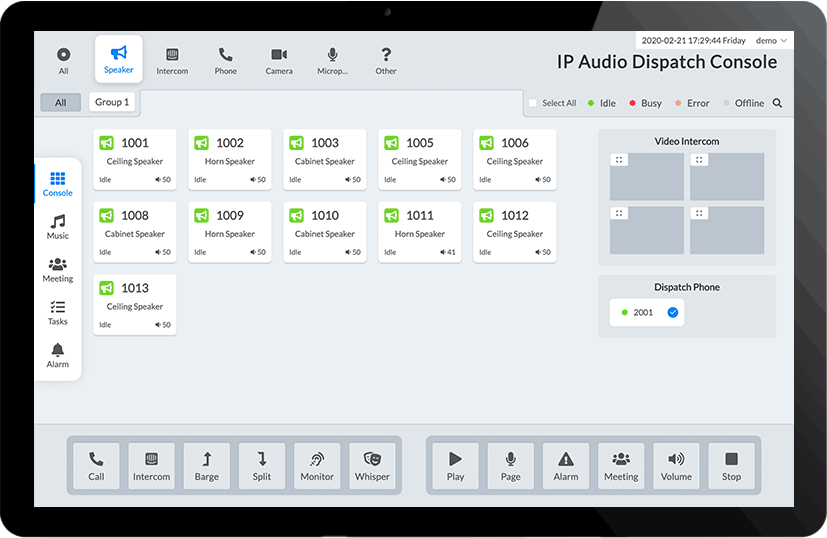Toggle the checkmark on dispatch phone 2001
This screenshot has height=538, width=827.
click(x=672, y=312)
